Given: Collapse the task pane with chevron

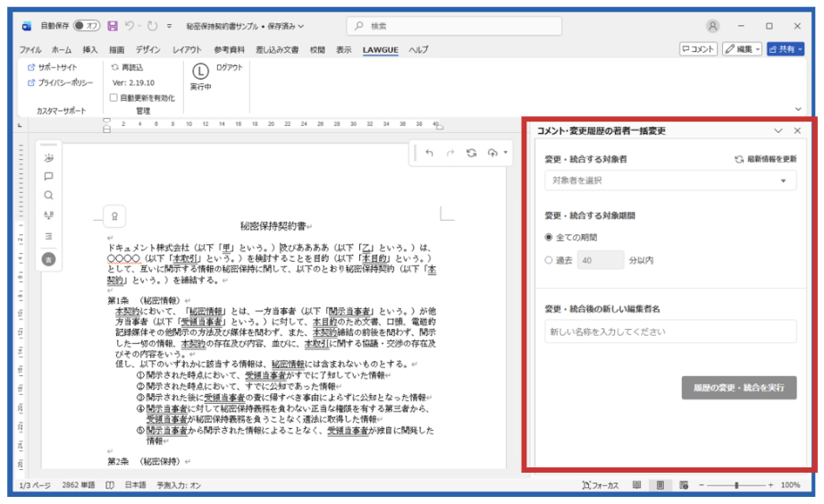Looking at the screenshot, I should (x=778, y=130).
